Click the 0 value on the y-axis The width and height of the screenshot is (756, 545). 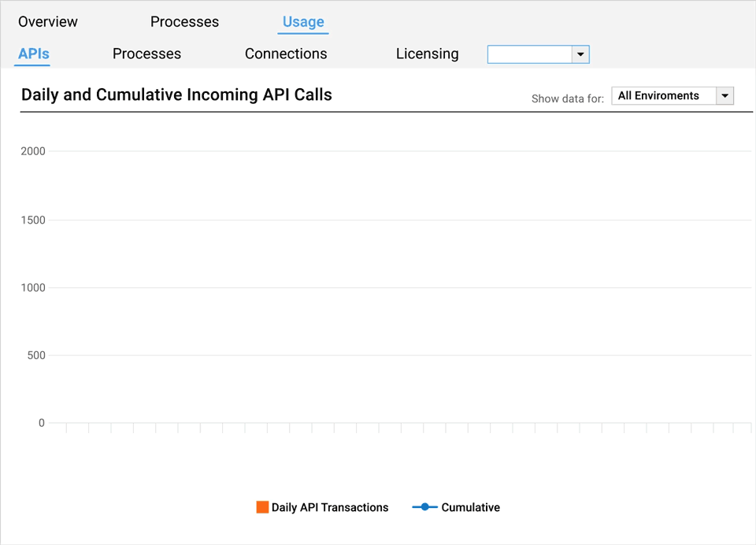point(42,423)
